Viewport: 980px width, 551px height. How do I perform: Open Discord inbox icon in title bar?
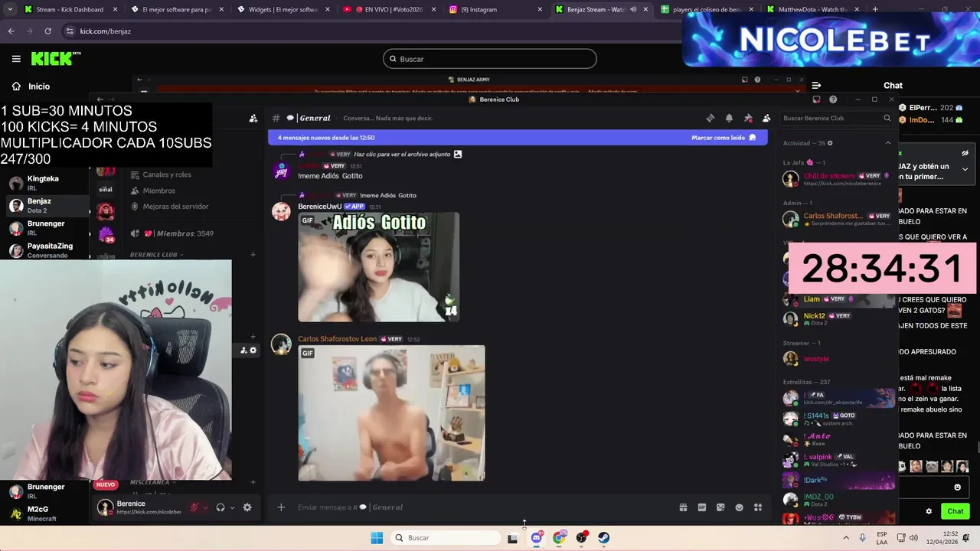816,99
